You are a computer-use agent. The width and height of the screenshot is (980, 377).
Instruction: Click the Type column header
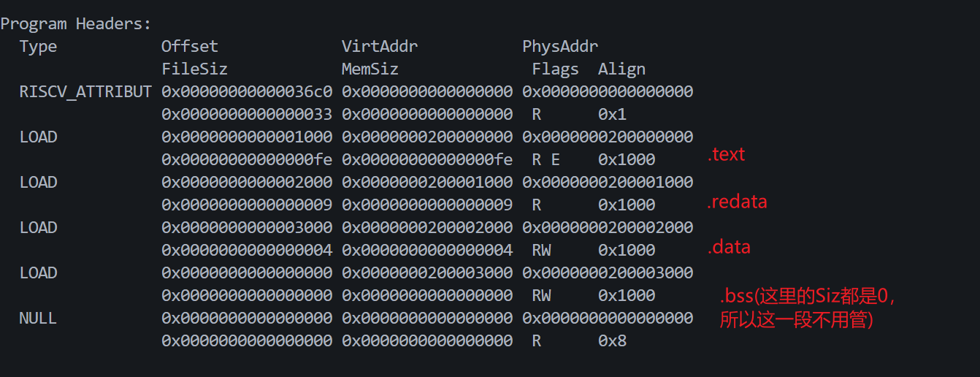click(38, 47)
